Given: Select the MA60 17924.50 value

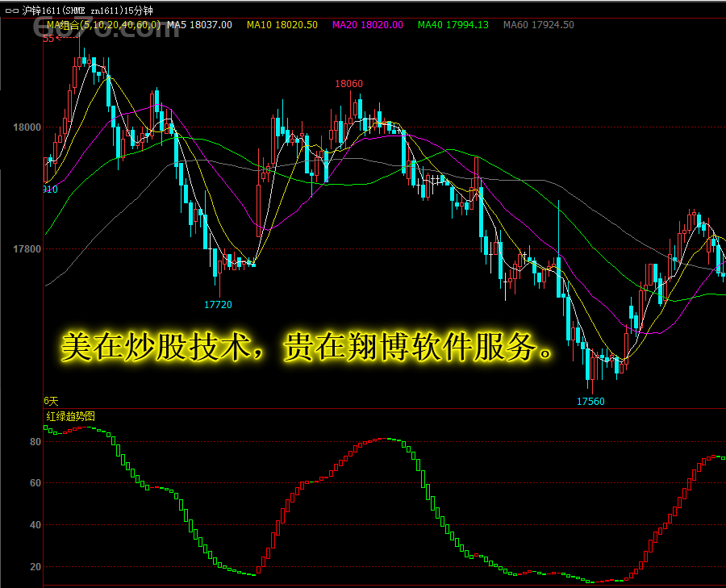Looking at the screenshot, I should [x=539, y=25].
